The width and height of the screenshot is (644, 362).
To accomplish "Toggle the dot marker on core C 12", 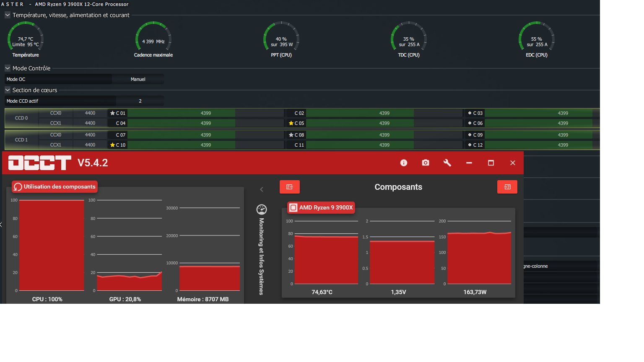I will tap(470, 145).
